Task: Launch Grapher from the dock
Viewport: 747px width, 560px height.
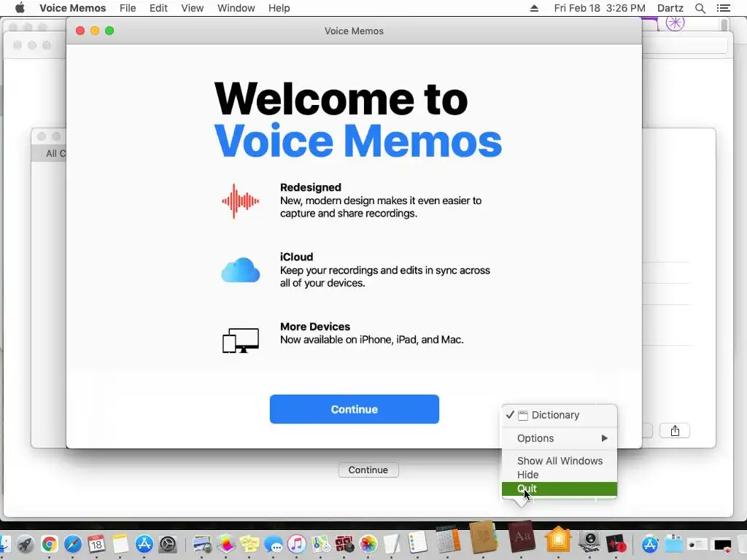Action: coord(226,544)
